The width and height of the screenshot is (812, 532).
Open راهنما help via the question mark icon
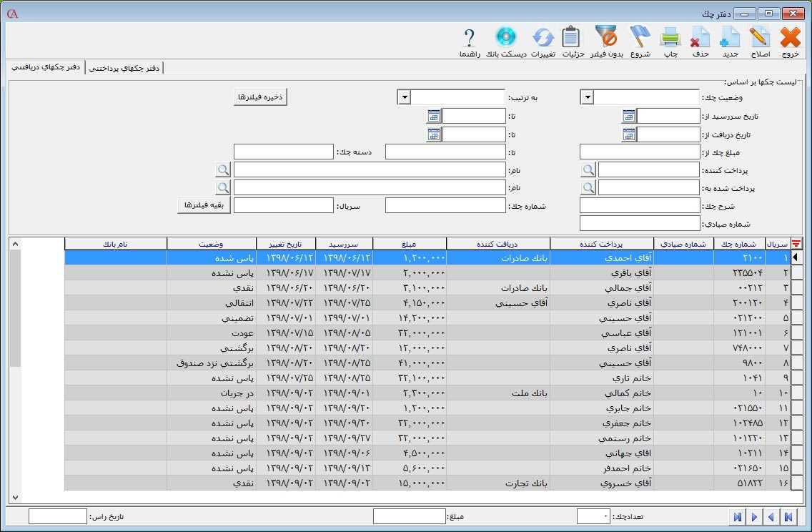tap(470, 36)
